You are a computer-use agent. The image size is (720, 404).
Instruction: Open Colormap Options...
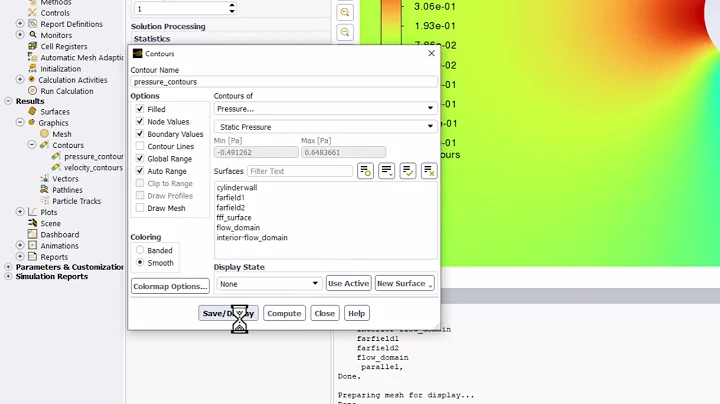pos(170,286)
